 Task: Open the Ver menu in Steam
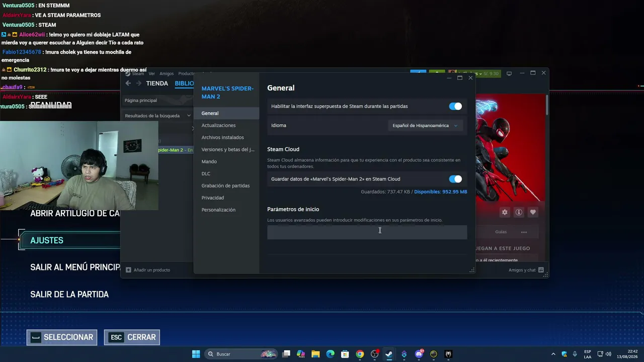(x=151, y=73)
